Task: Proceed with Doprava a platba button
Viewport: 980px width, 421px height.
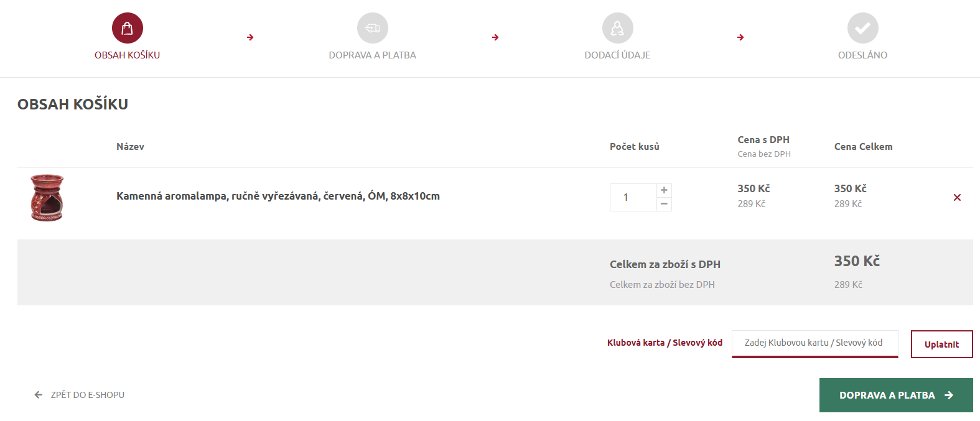Action: (x=895, y=396)
